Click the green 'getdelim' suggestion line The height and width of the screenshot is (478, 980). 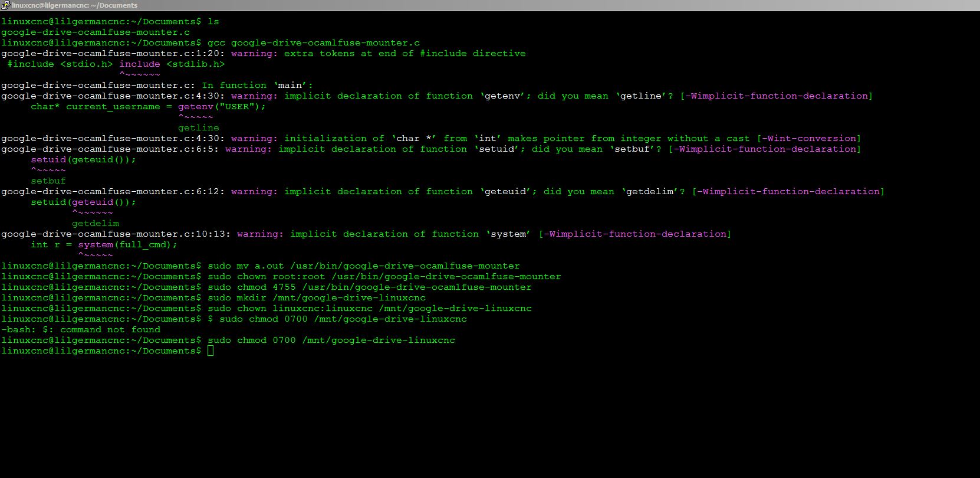coord(96,223)
